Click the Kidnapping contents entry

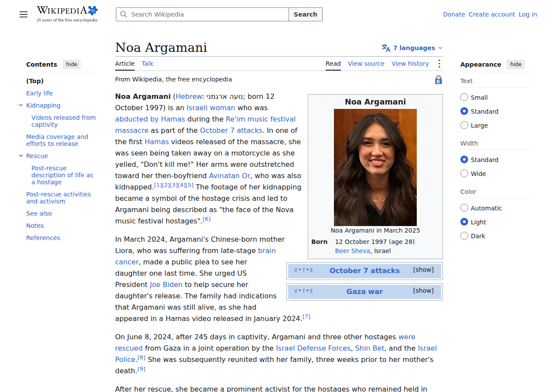43,105
